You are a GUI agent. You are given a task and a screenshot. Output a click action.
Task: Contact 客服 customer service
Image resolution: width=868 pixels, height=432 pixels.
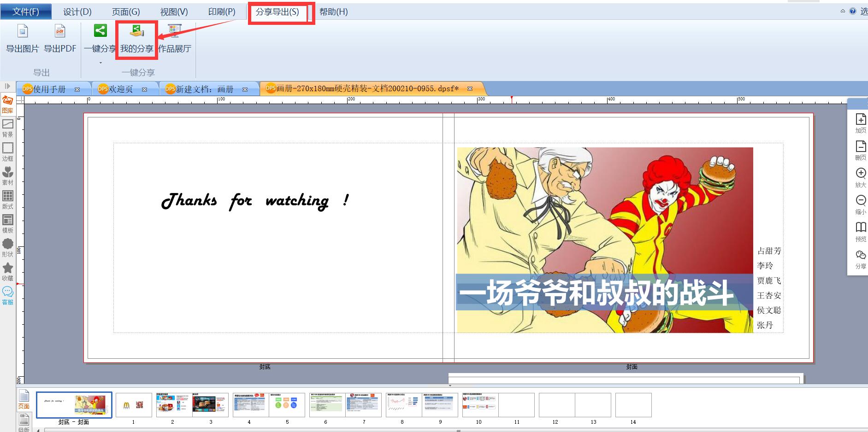(8, 296)
